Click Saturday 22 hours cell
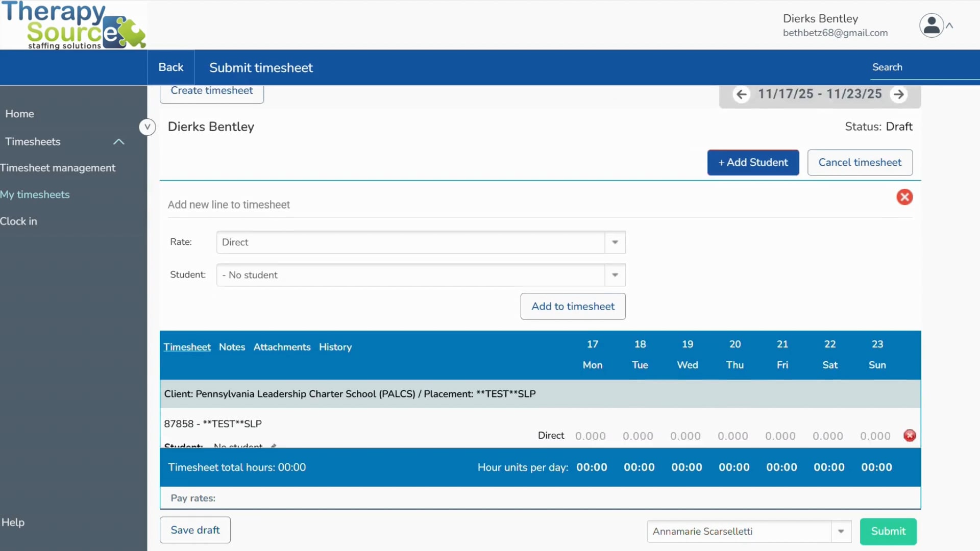 [828, 436]
